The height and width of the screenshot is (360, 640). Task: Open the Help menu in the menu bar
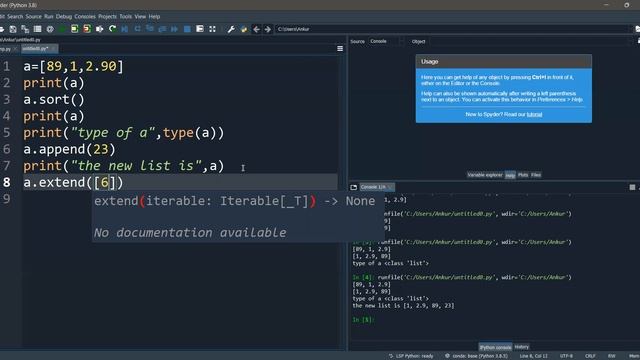[x=154, y=16]
